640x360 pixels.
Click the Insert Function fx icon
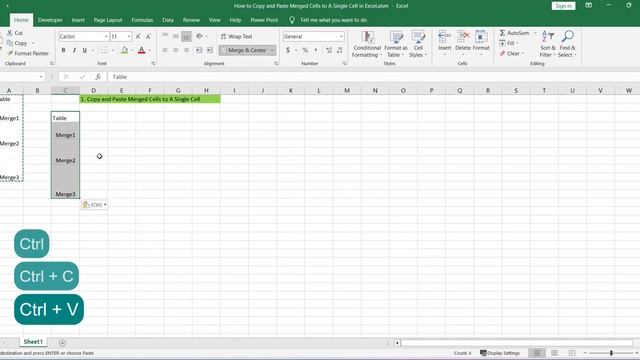click(98, 77)
